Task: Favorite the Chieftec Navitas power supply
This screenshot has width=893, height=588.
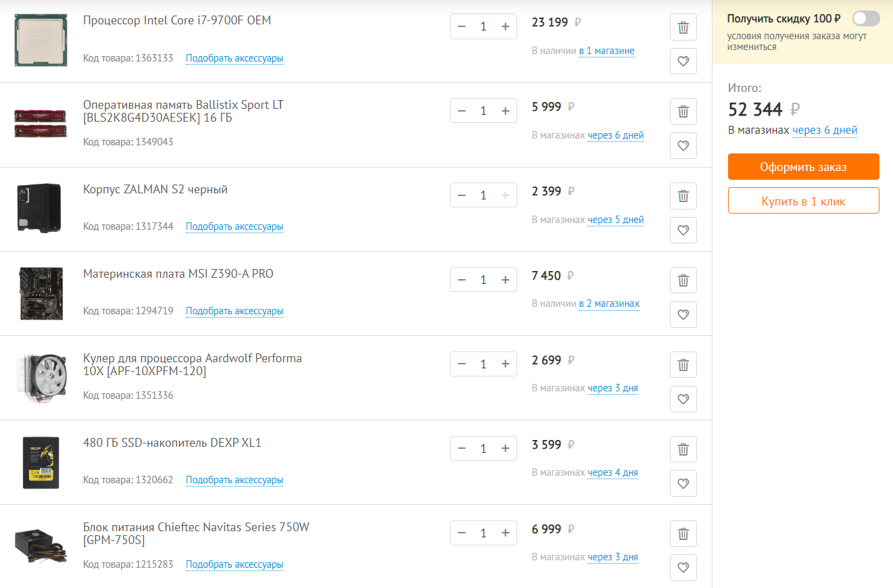Action: (683, 568)
